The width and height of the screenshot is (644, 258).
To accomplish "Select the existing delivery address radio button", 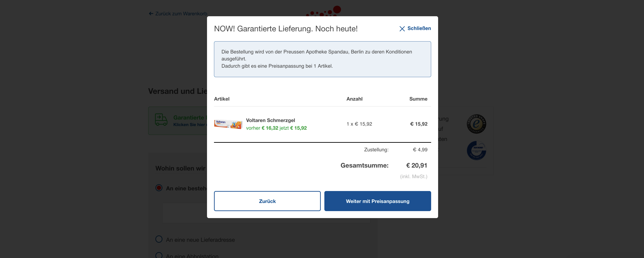I will [159, 188].
